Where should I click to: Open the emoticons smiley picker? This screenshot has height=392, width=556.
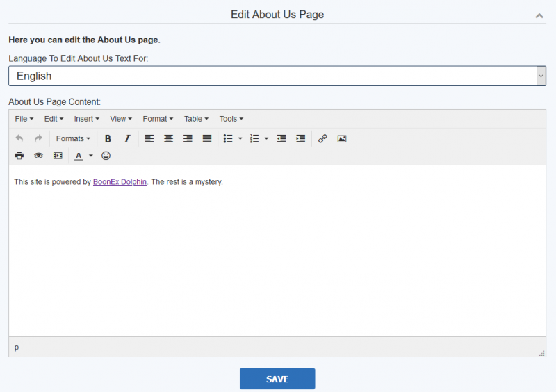106,156
